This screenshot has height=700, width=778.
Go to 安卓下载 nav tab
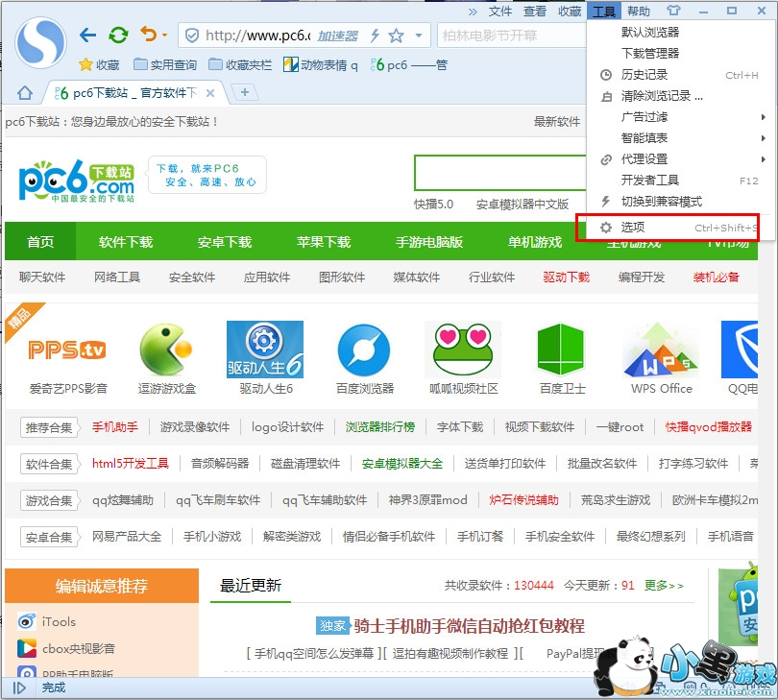coord(224,242)
